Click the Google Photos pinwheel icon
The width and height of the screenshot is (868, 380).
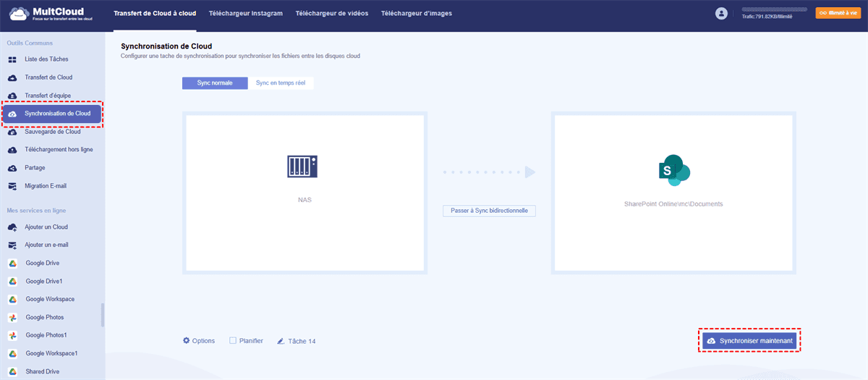pyautogui.click(x=12, y=318)
